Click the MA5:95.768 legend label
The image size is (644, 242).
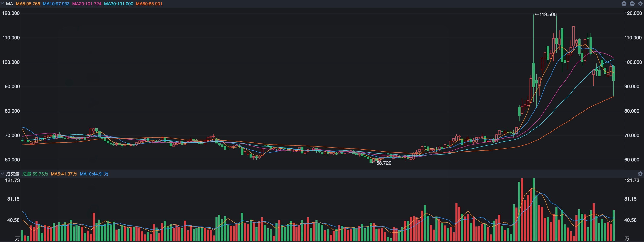click(28, 4)
